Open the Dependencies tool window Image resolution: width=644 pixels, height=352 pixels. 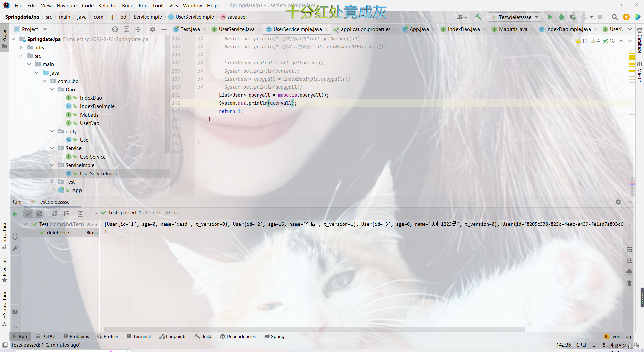pos(238,336)
